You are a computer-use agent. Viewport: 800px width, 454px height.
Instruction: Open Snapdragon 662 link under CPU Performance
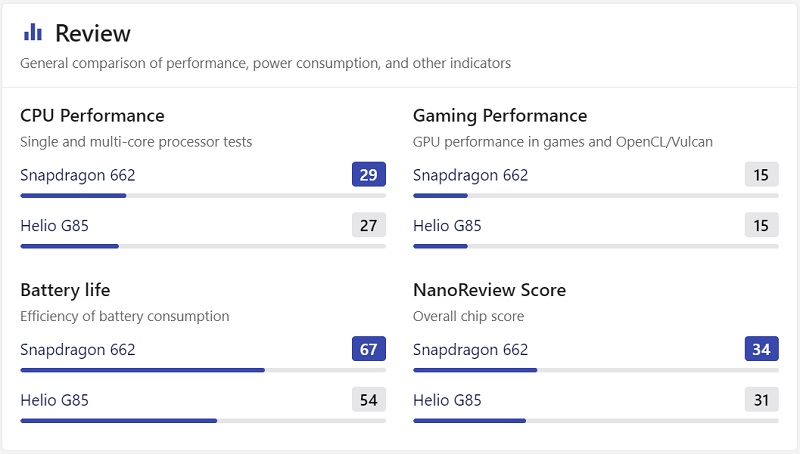tap(78, 175)
